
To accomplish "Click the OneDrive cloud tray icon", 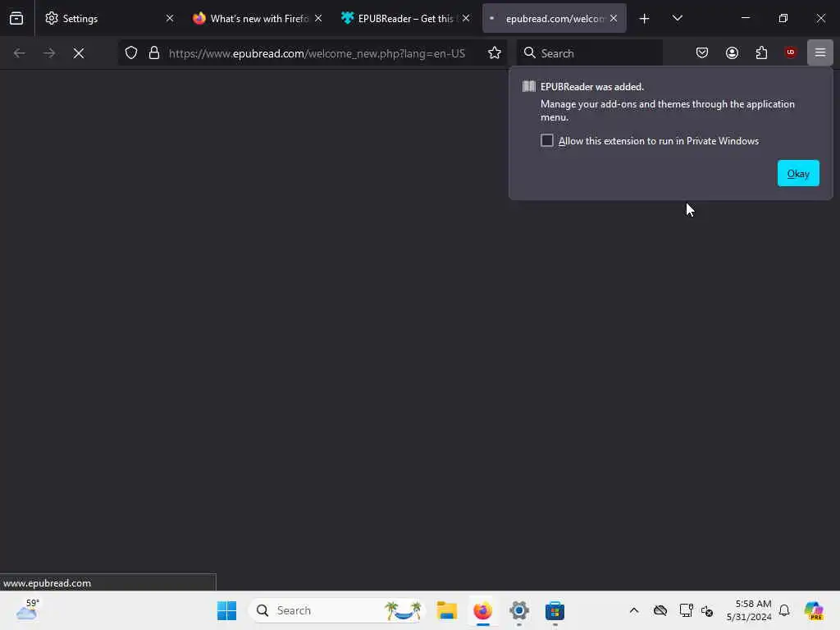I will coord(660,610).
